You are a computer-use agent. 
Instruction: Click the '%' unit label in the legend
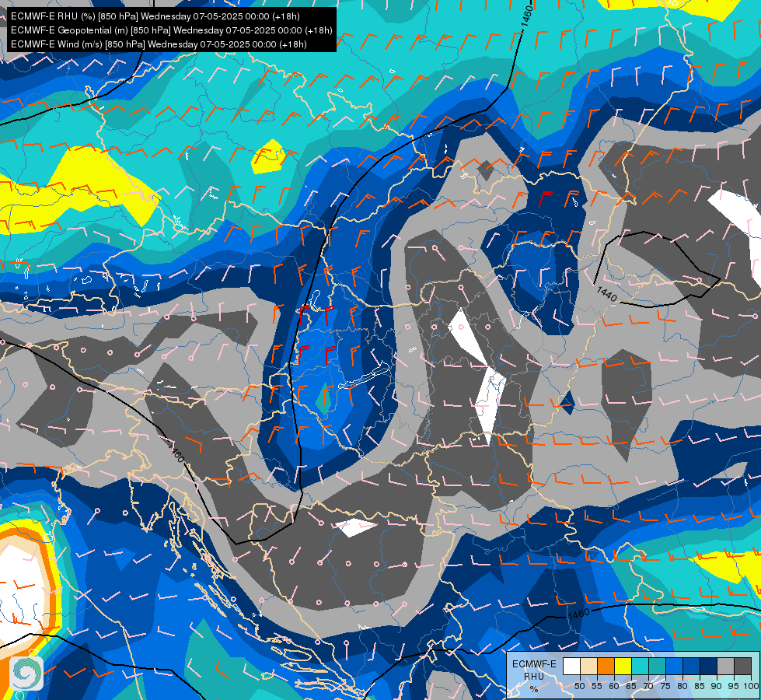point(534,689)
